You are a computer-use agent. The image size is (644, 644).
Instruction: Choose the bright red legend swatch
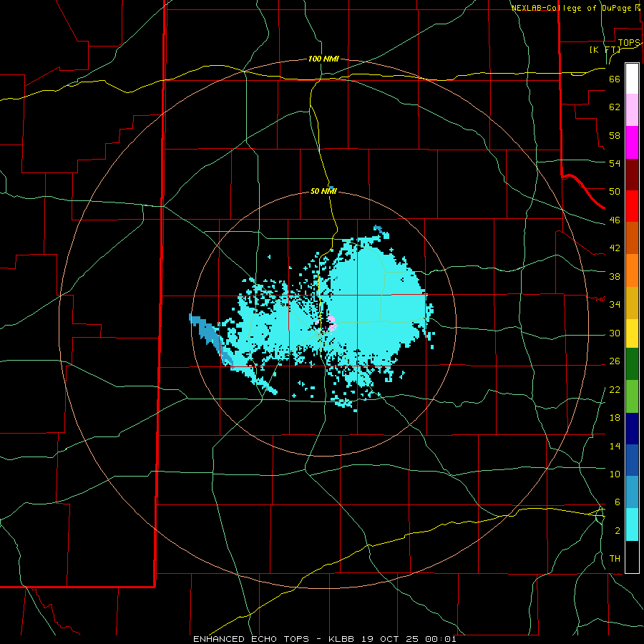[x=632, y=206]
